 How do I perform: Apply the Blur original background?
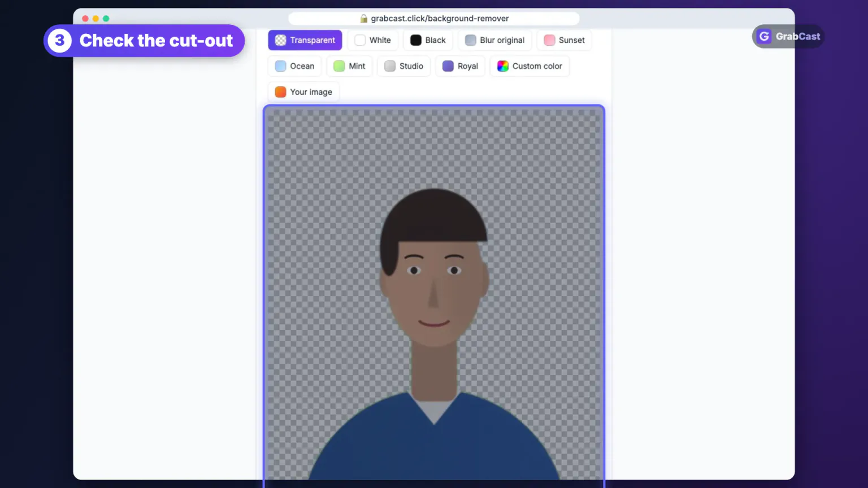(495, 40)
